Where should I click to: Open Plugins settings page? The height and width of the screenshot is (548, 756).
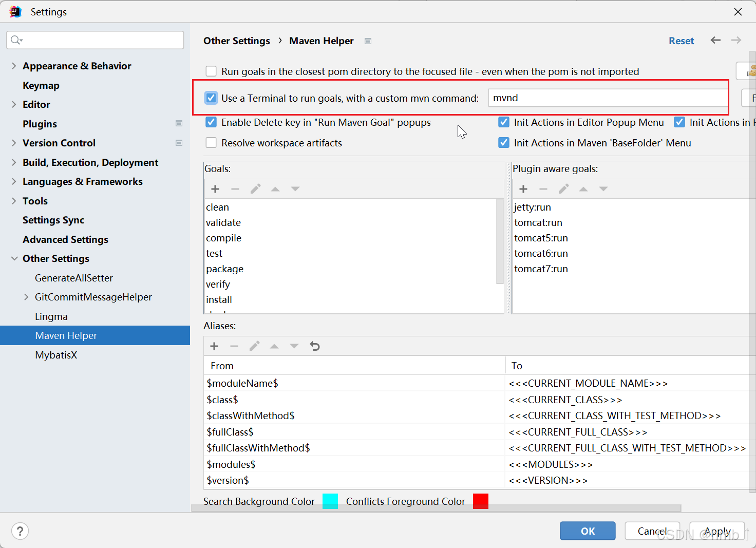coord(40,124)
